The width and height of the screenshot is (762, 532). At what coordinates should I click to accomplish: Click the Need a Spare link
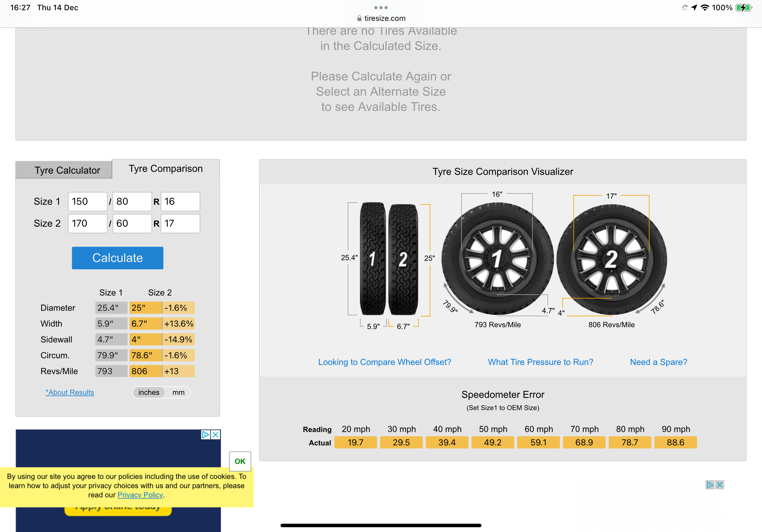pyautogui.click(x=658, y=362)
